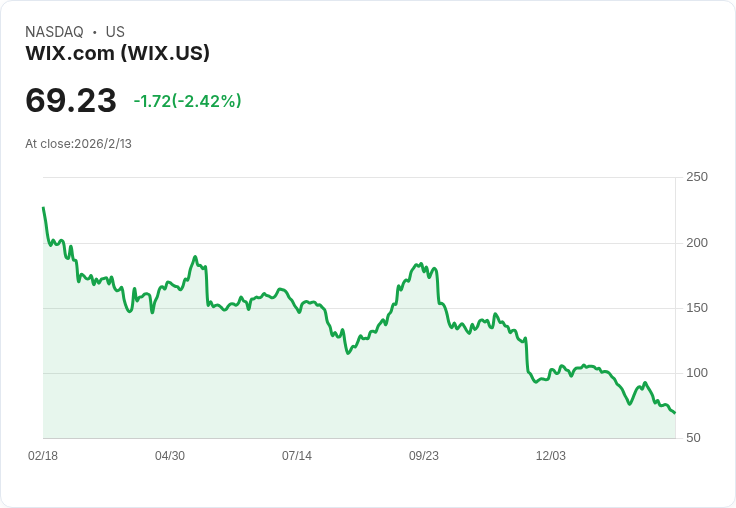The width and height of the screenshot is (736, 508).
Task: Click the NASDAQ exchange label
Action: coord(54,32)
